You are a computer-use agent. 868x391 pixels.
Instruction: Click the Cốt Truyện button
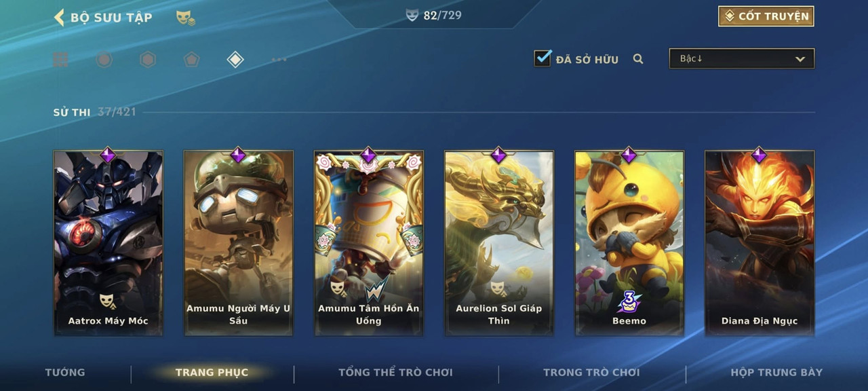766,16
